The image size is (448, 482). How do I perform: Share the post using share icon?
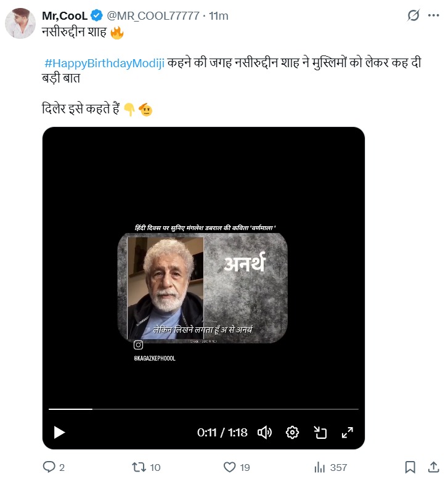pyautogui.click(x=434, y=467)
